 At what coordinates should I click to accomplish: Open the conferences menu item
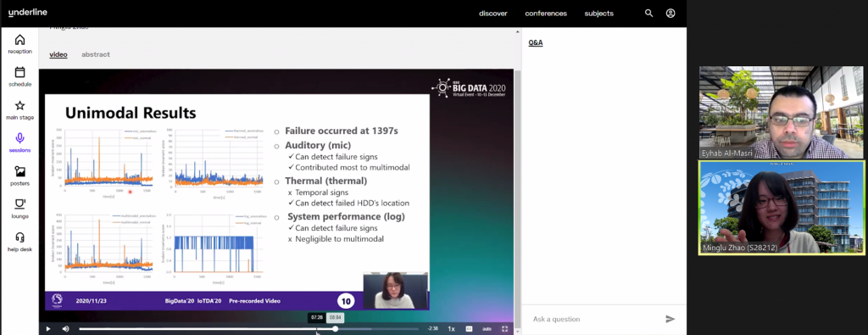coord(546,14)
